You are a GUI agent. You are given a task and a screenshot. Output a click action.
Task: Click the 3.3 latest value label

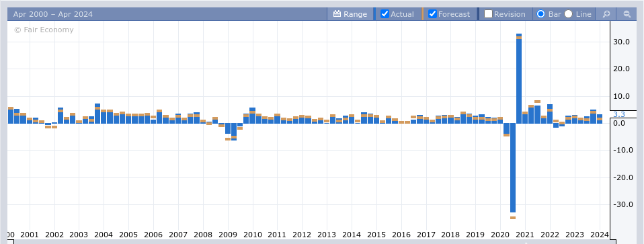619,114
